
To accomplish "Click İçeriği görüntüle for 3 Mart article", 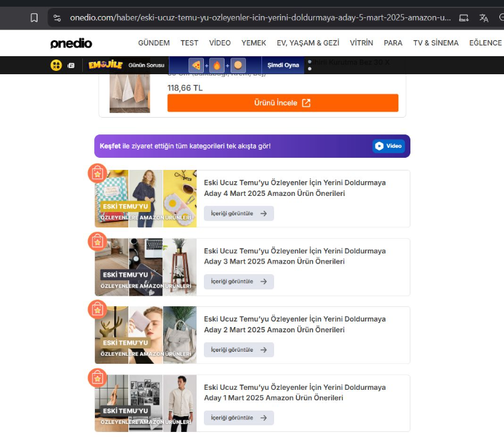I will pyautogui.click(x=239, y=282).
